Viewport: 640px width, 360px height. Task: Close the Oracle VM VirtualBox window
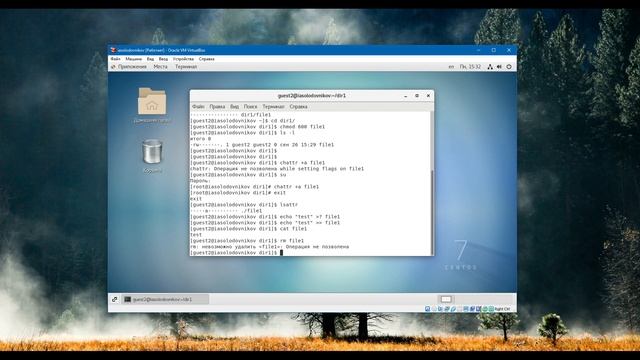509,50
